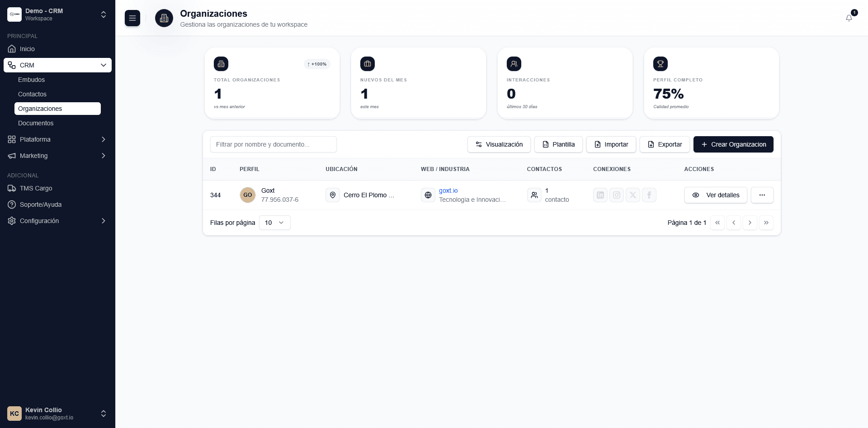Click the LinkedIn connection icon for Goxt
The image size is (868, 428).
pyautogui.click(x=600, y=195)
